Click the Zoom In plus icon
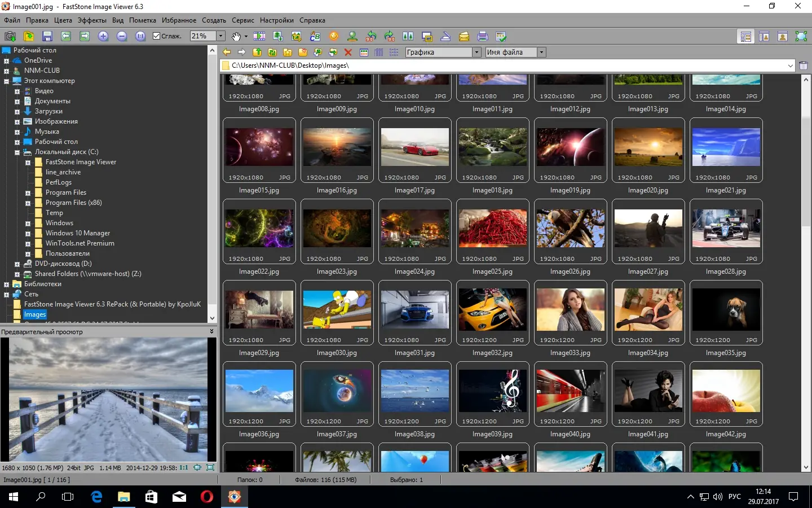The width and height of the screenshot is (812, 508). pos(103,36)
